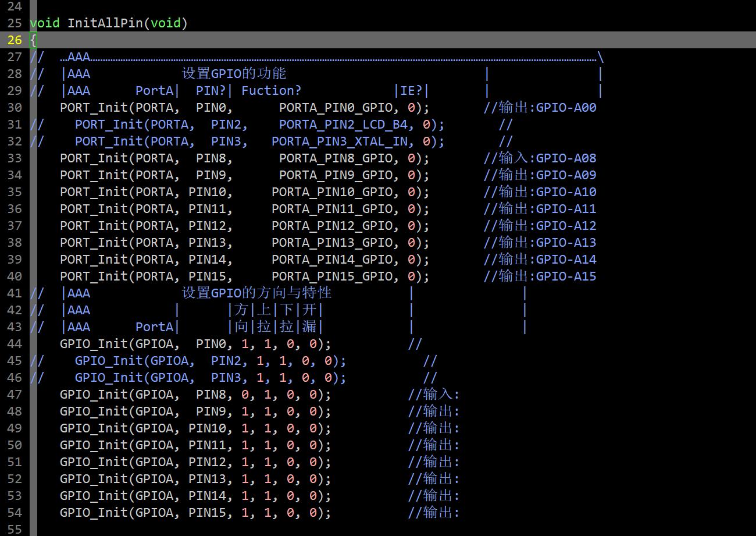Click PIN10 in GPIO_Init on line 49
756x536 pixels.
tap(208, 428)
